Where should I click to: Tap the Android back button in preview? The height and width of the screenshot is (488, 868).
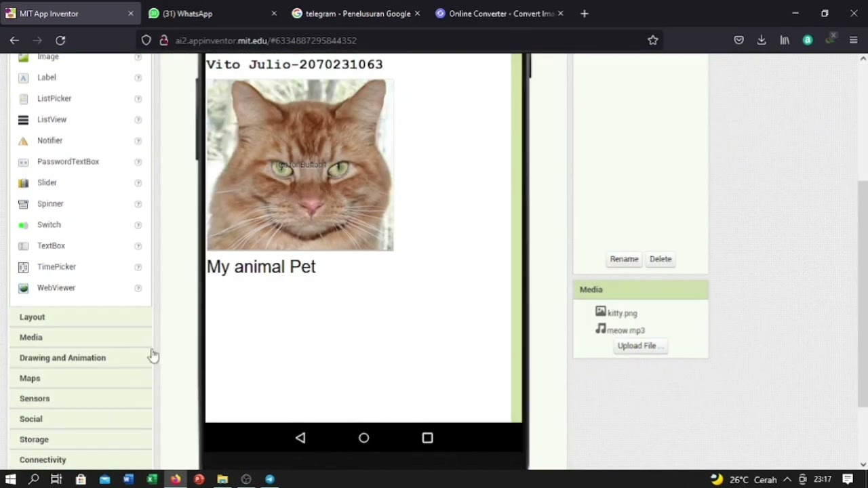tap(300, 438)
